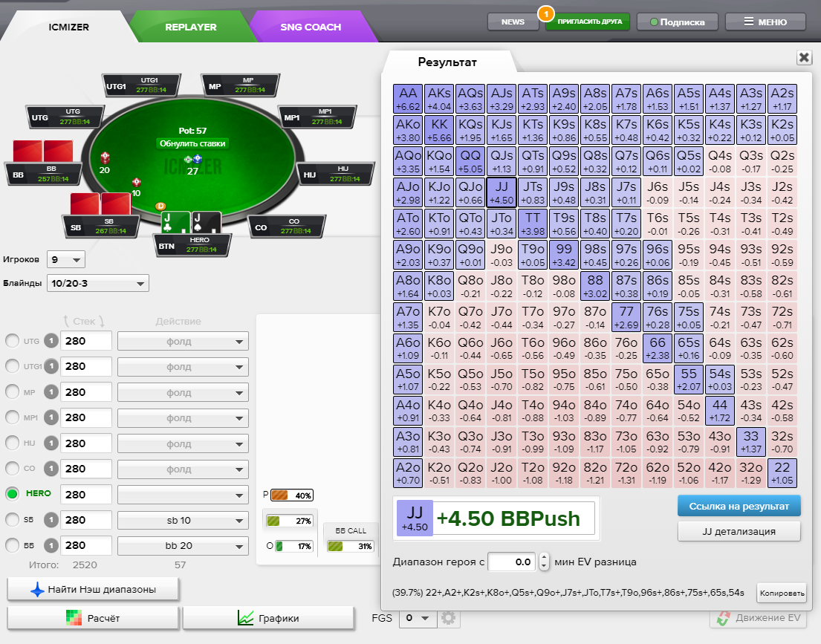The height and width of the screenshot is (644, 821).
Task: Open the Блайнды blinds dropdown
Action: 98,283
